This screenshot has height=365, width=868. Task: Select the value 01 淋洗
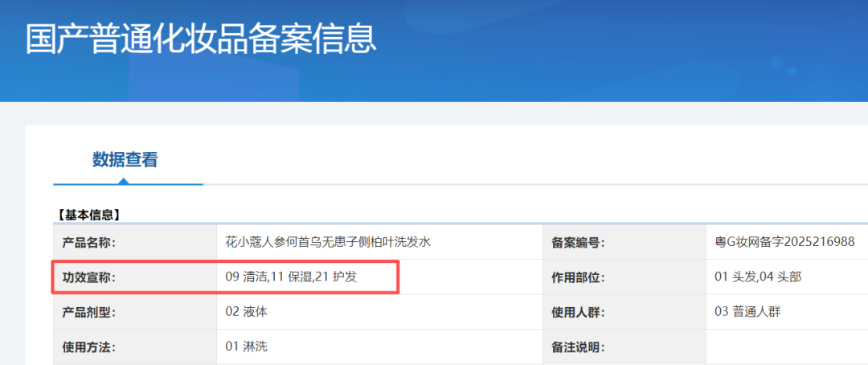tap(247, 347)
